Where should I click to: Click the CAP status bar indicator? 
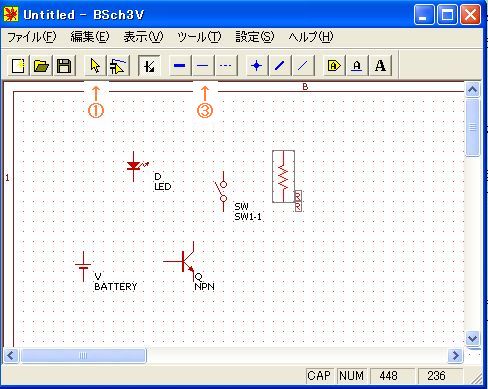click(319, 376)
